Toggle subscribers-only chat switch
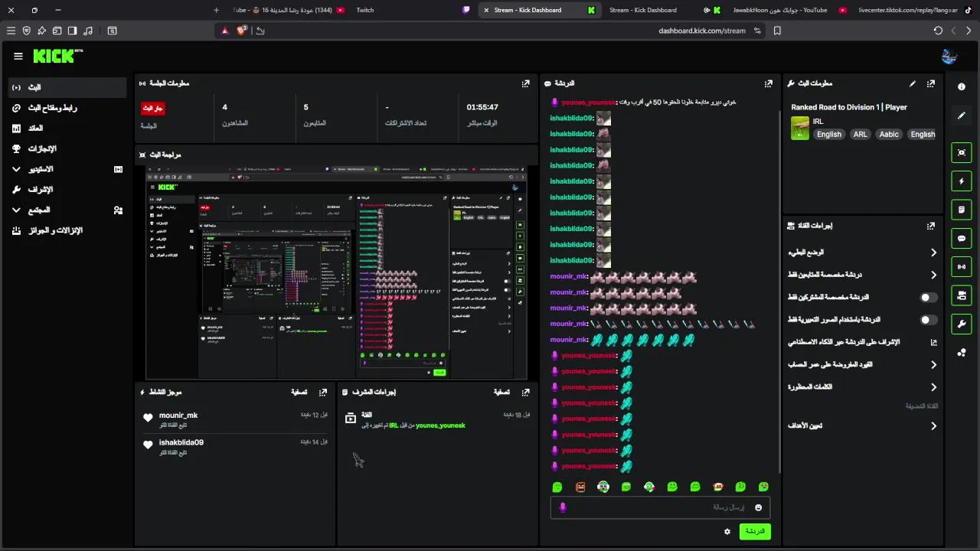 point(928,297)
